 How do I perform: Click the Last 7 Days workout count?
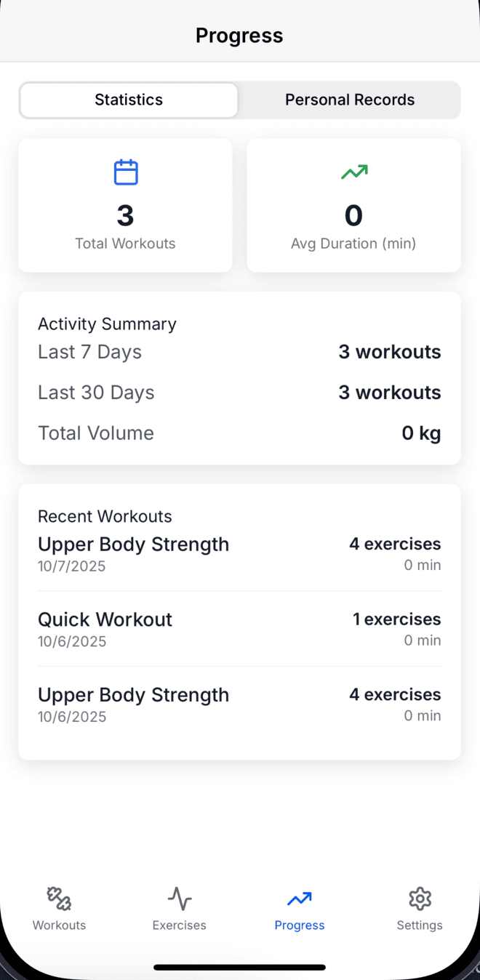[390, 352]
